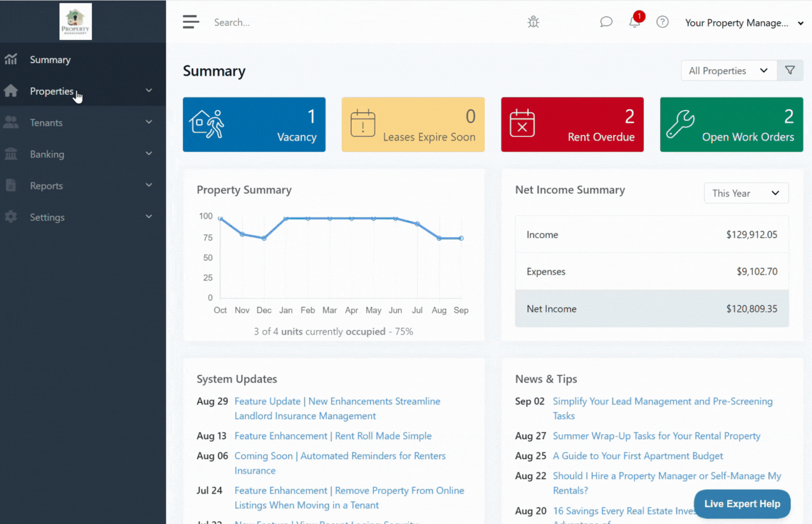Click the Reports document icon
Viewport: 812px width, 524px height.
click(x=11, y=185)
